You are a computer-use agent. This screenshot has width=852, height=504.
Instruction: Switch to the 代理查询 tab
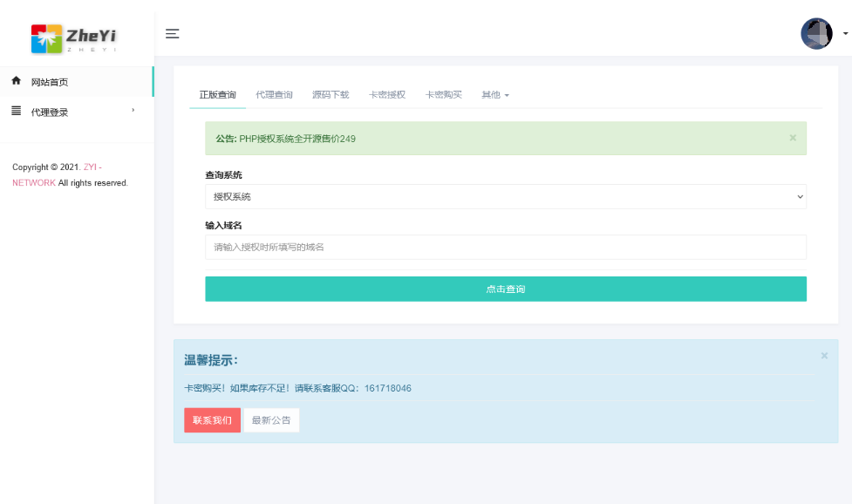(x=274, y=94)
